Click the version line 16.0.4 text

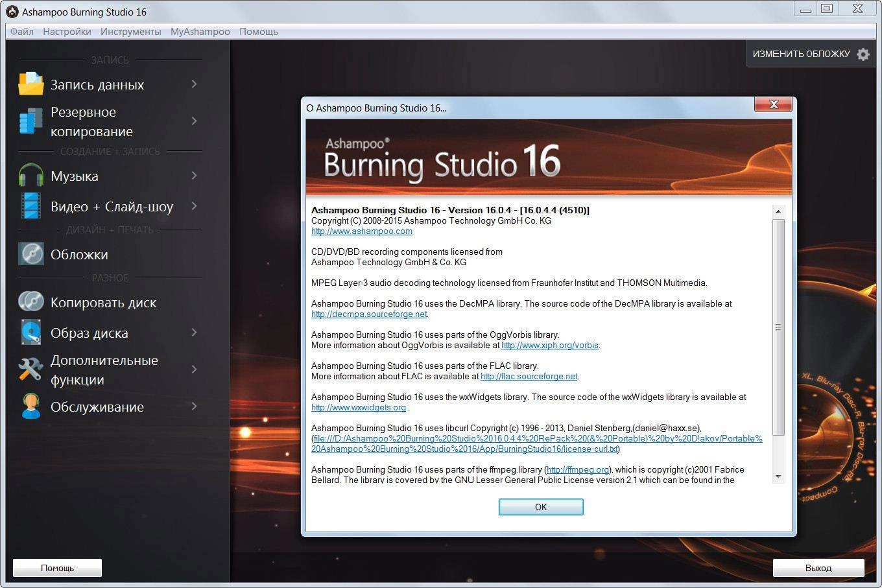coord(450,210)
